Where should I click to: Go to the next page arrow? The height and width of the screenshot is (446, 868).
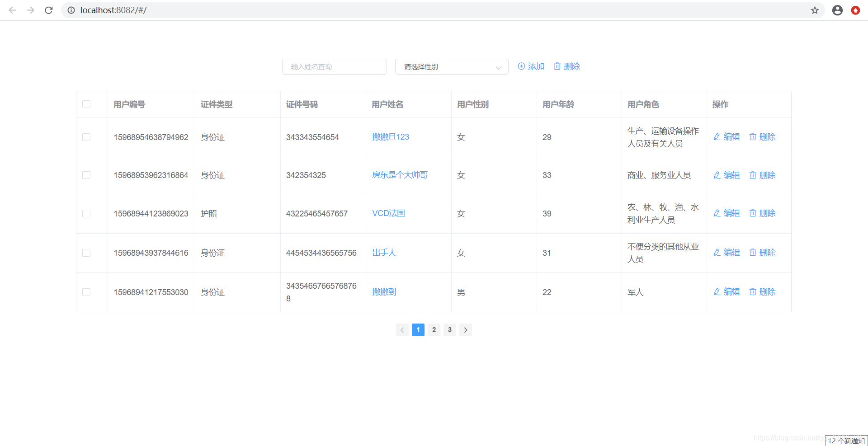466,330
